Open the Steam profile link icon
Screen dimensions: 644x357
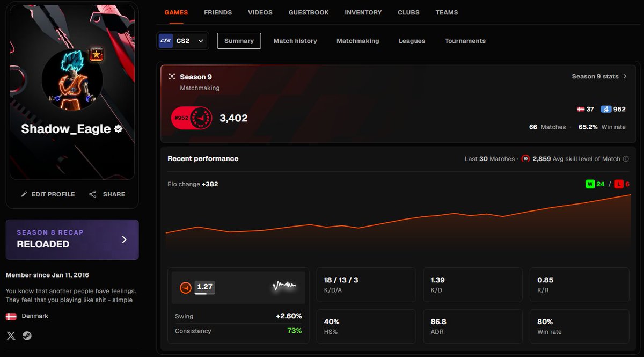[x=27, y=336]
